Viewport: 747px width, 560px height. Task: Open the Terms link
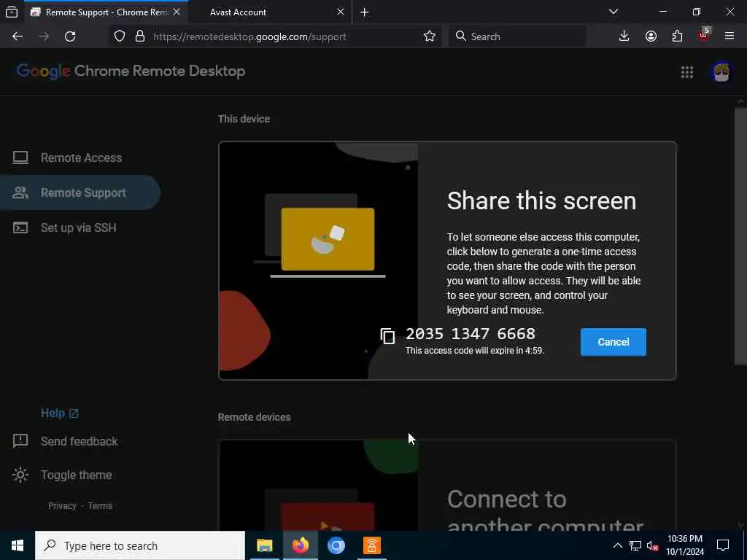coord(99,506)
